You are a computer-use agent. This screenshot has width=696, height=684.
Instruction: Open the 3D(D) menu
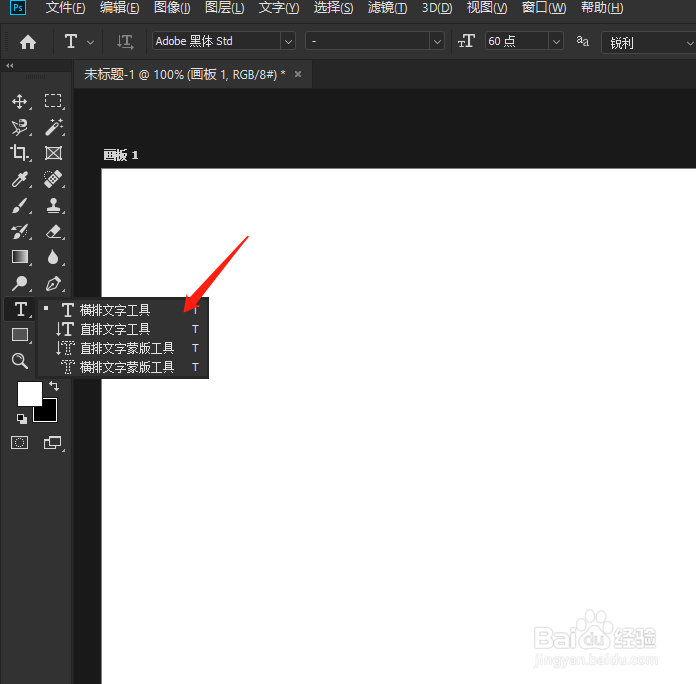(437, 8)
